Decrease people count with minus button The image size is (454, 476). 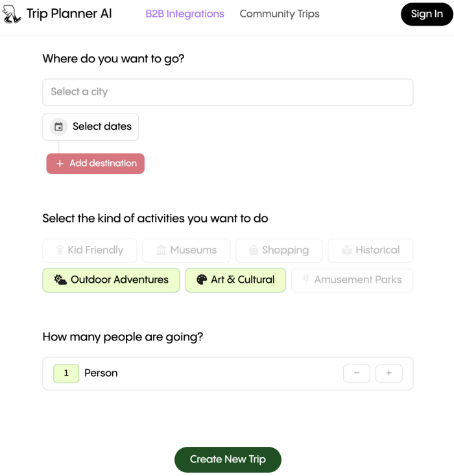357,373
